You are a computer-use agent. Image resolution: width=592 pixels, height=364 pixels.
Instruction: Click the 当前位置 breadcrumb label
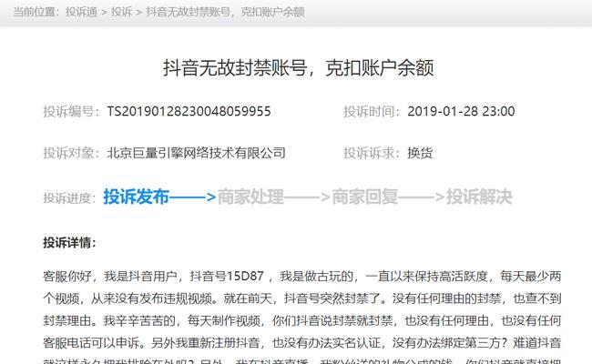point(36,12)
